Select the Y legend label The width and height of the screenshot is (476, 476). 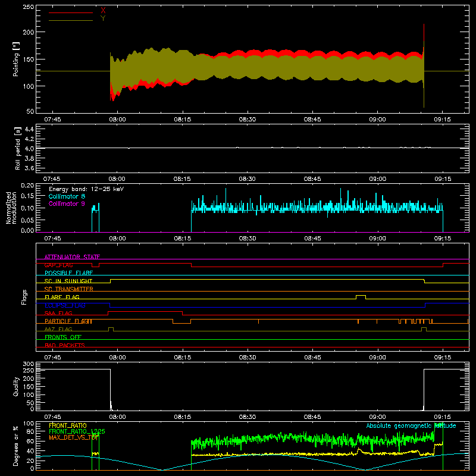[103, 18]
